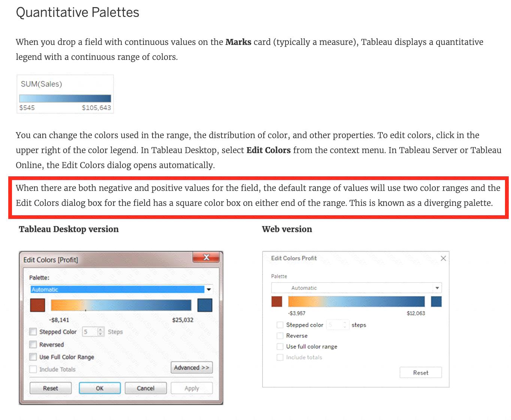The width and height of the screenshot is (511, 420).
Task: Click the red start color square in desktop dialog
Action: 37,305
